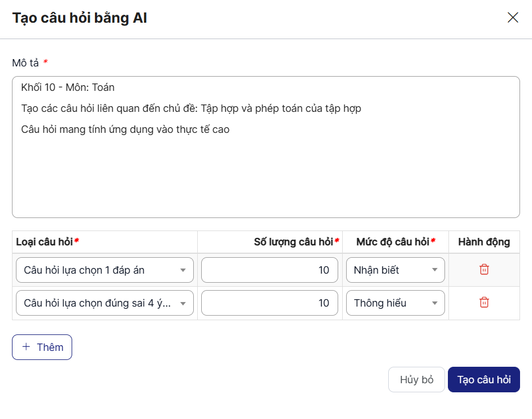Viewport: 532px width, 419px height.
Task: Delete the Thông hiểu question row
Action: tap(484, 303)
